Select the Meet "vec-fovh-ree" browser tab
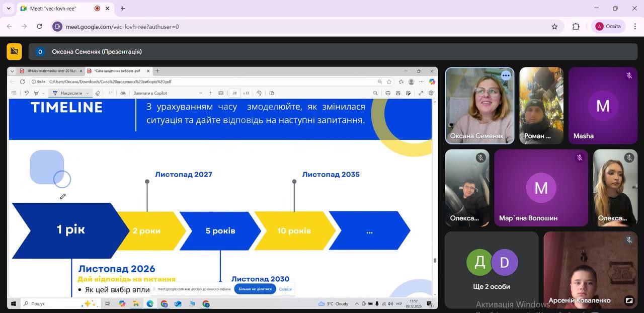 (x=65, y=9)
